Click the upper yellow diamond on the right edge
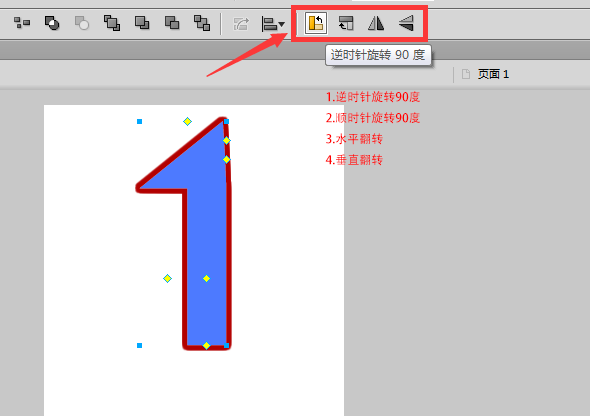590x416 pixels. (x=226, y=140)
